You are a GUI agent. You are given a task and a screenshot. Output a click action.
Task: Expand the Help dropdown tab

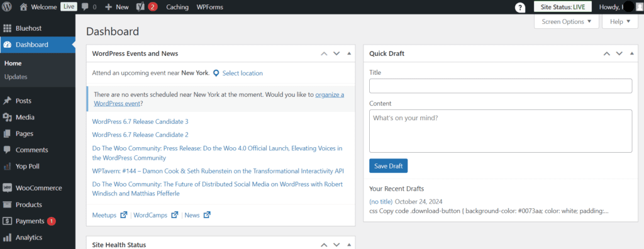point(619,22)
